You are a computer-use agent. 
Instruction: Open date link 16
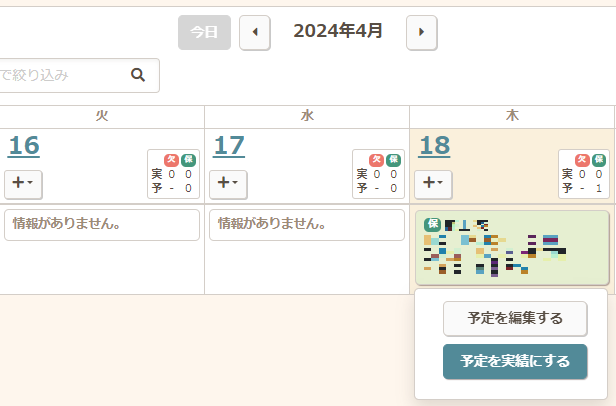[x=24, y=146]
